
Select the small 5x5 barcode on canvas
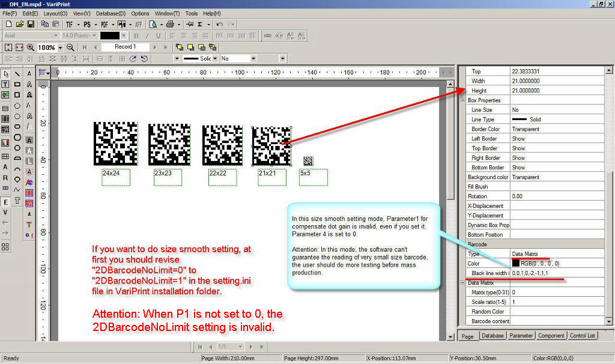[308, 161]
